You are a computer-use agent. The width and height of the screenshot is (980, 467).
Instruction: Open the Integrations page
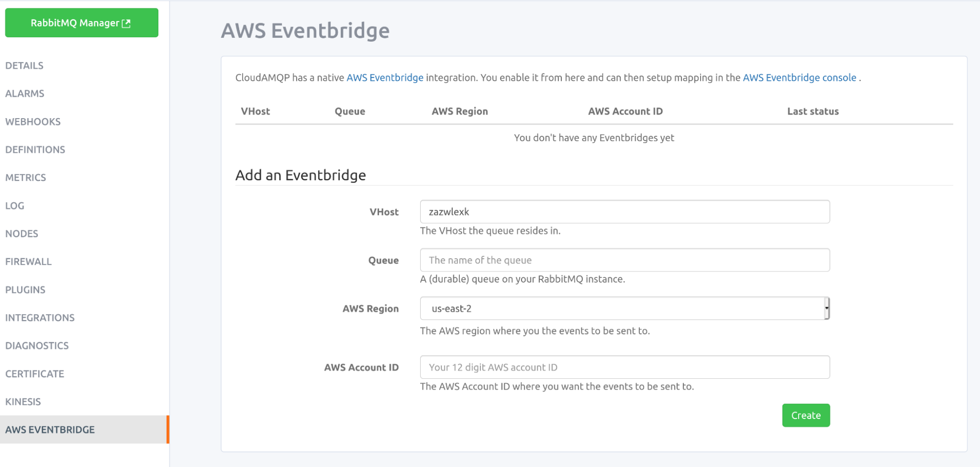click(x=40, y=318)
